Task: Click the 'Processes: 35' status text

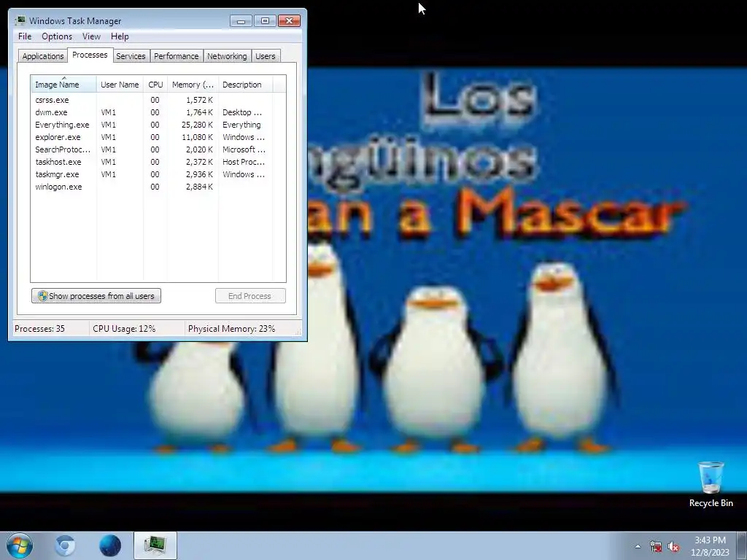Action: 39,329
